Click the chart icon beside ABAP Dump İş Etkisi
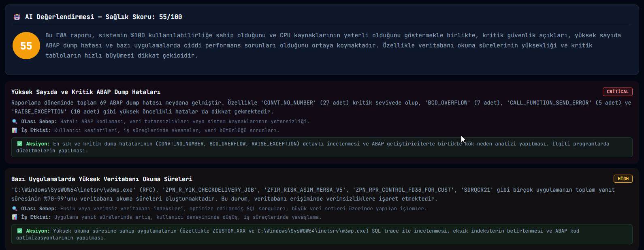This screenshot has width=644, height=250. 15,130
